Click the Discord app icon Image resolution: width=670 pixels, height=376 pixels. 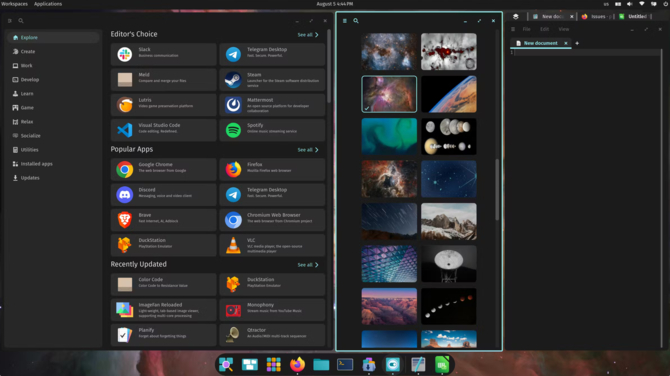coord(125,194)
